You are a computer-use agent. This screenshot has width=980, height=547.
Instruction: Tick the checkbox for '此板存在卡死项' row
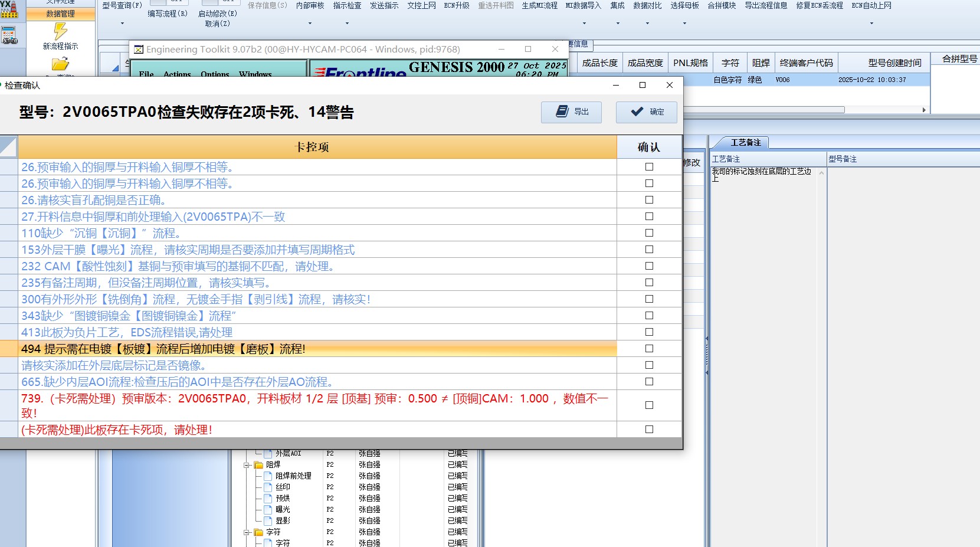click(649, 430)
